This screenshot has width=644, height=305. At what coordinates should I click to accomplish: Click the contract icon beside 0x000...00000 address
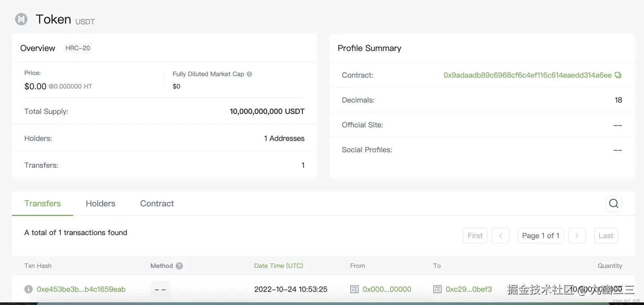coord(354,289)
